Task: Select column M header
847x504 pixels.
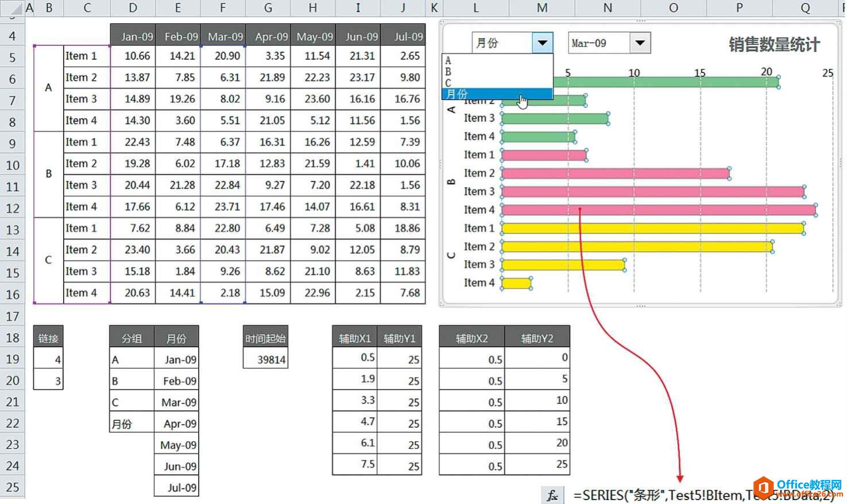Action: (x=542, y=8)
